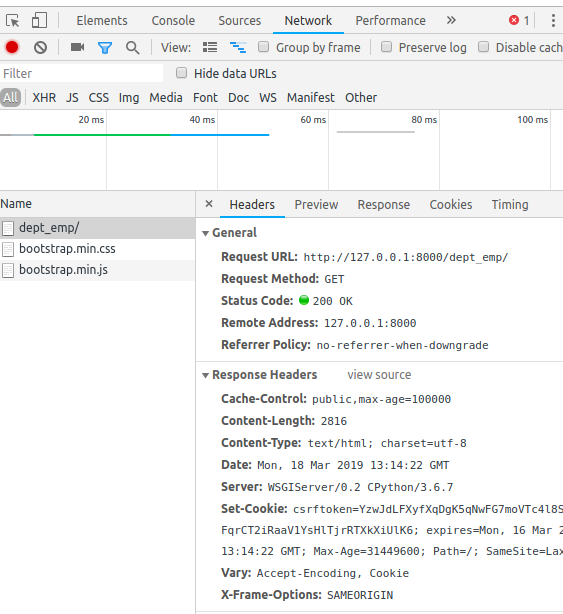
Task: Click the dept_emp/ document file icon
Action: (x=8, y=228)
